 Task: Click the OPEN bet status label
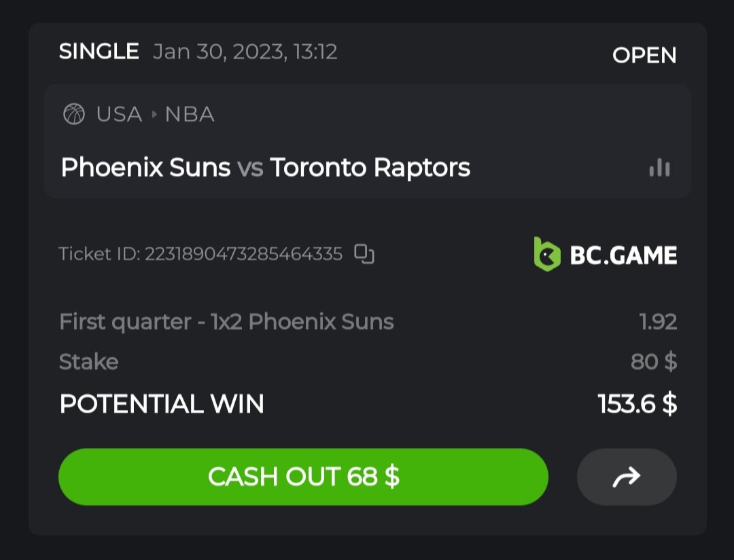point(644,55)
